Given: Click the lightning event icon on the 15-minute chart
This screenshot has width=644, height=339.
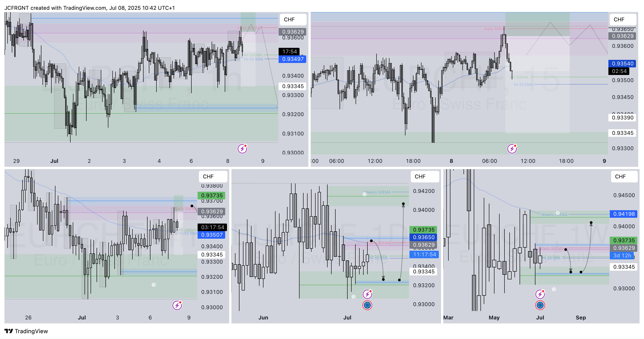Looking at the screenshot, I should click(512, 149).
